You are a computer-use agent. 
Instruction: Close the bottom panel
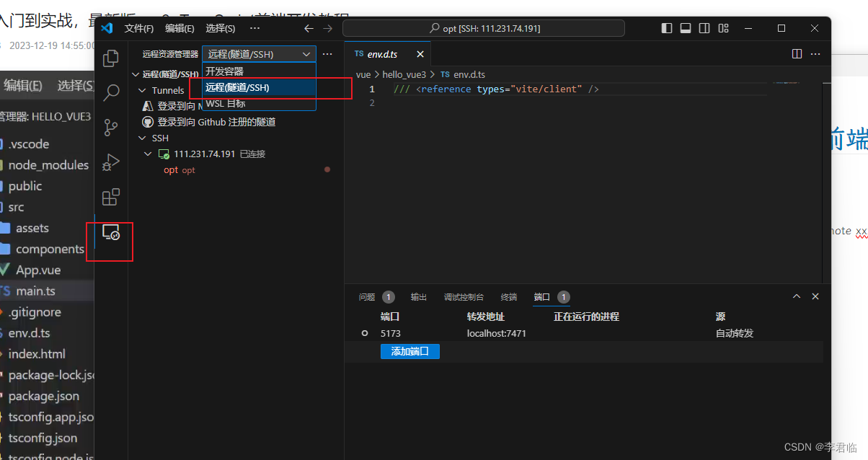coord(815,296)
